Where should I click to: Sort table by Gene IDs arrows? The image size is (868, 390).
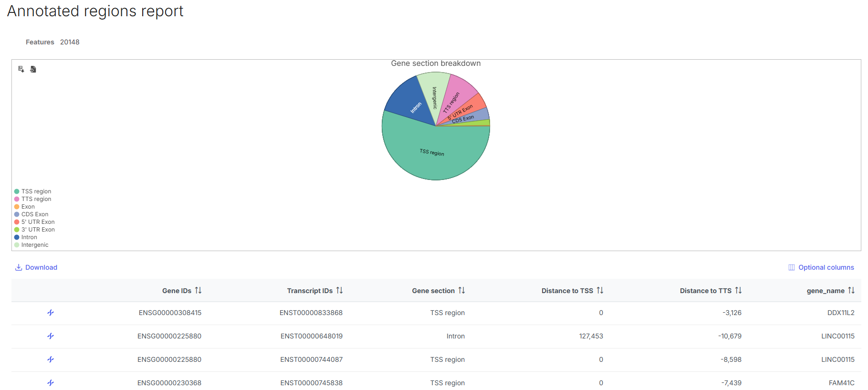pyautogui.click(x=198, y=290)
